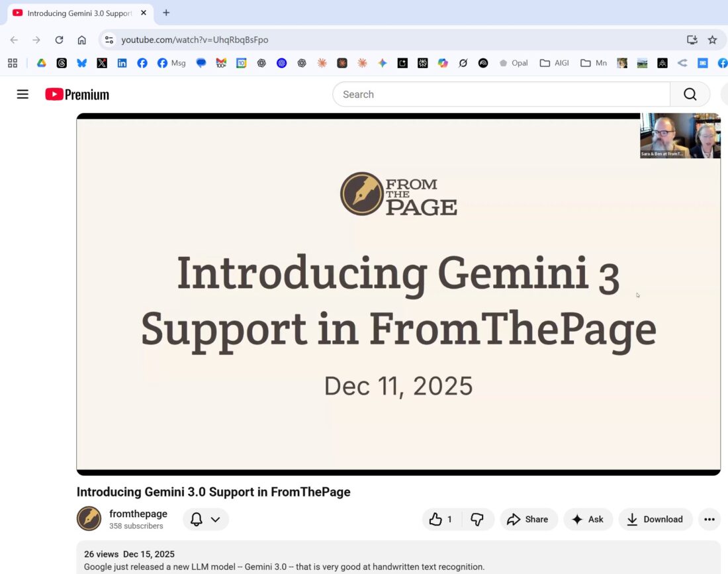Open the AIGI bookmarks folder

[555, 63]
